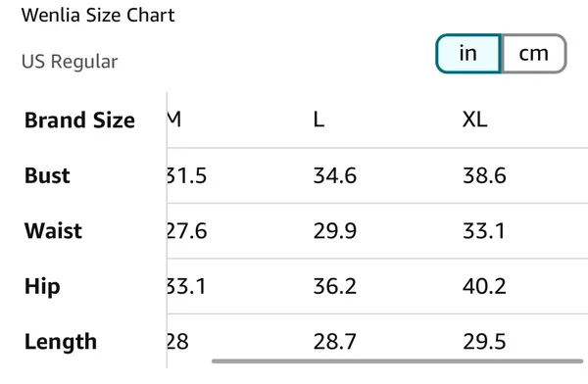The image size is (588, 384).
Task: Click the Bust row label
Action: tap(47, 175)
